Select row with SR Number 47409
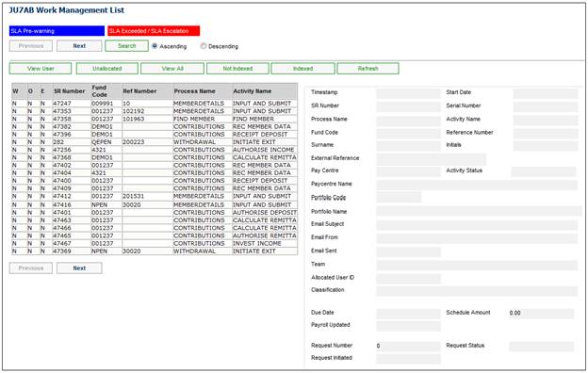The width and height of the screenshot is (588, 373). point(155,188)
